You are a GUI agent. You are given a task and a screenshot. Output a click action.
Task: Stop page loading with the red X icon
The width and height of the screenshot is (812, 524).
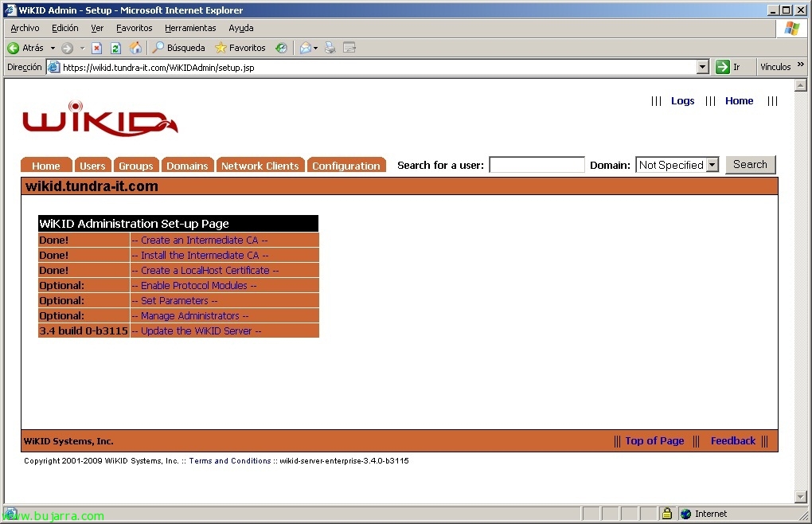[96, 48]
